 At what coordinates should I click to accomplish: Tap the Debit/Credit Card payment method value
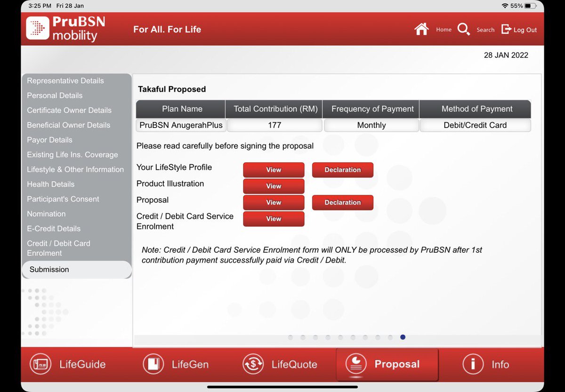475,125
